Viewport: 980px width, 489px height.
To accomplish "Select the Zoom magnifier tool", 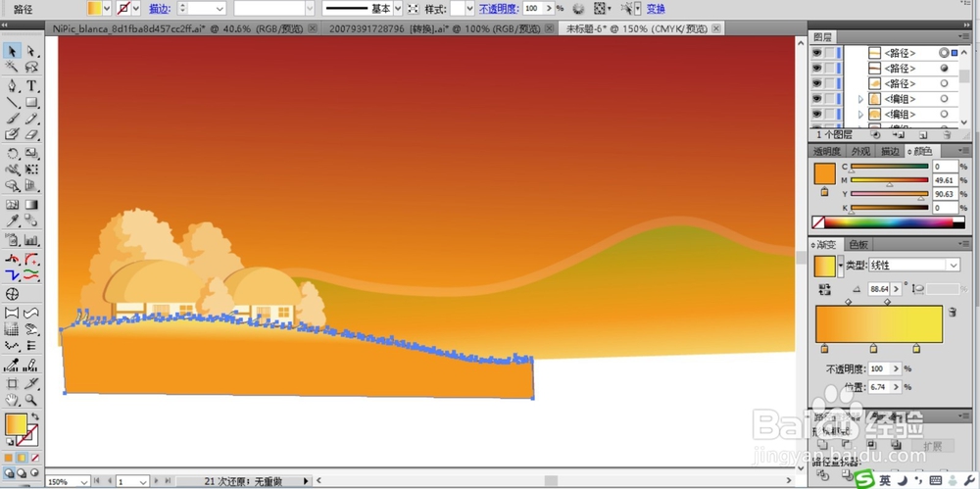I will click(31, 400).
